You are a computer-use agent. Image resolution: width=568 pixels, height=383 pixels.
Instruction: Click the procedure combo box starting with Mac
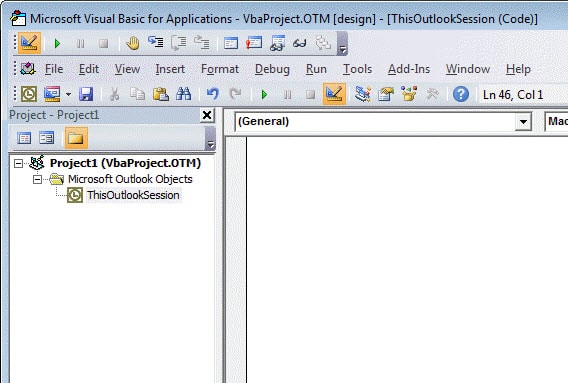pyautogui.click(x=556, y=121)
